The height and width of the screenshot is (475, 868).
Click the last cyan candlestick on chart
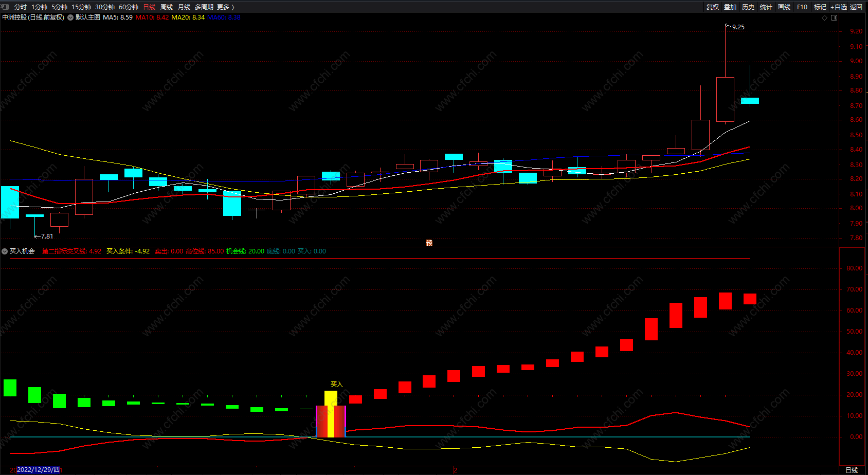pos(750,101)
